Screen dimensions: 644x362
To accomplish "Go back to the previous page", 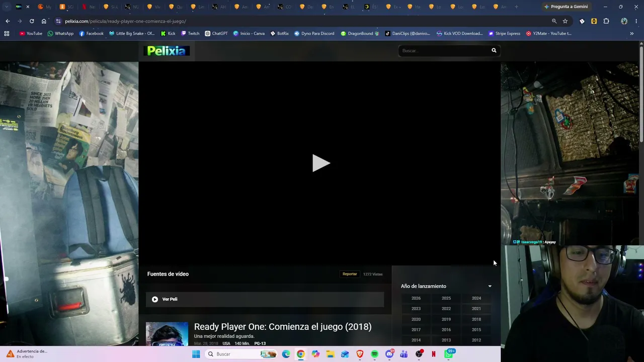I will pos(8,21).
